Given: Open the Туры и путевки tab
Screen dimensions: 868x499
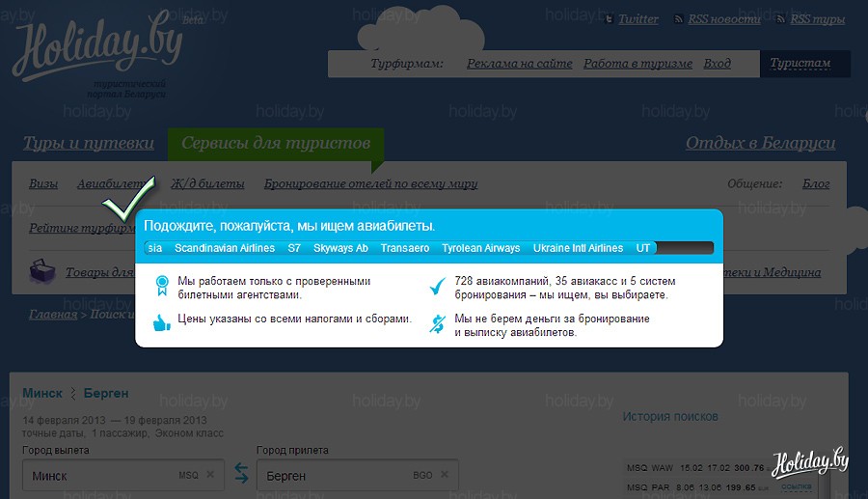Looking at the screenshot, I should [88, 143].
